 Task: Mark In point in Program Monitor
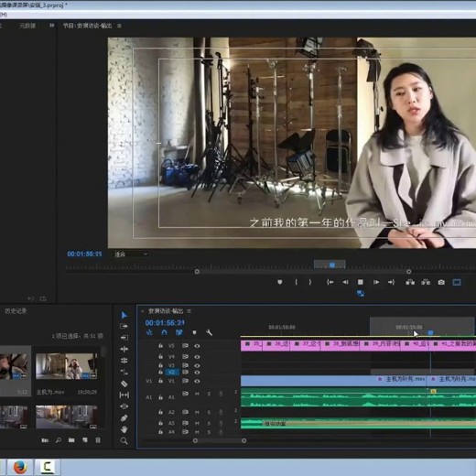tap(296, 282)
